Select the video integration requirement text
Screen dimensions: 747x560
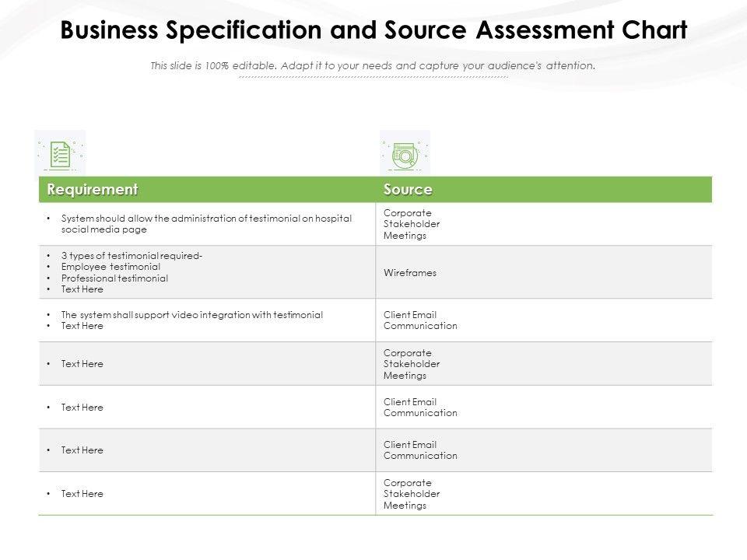(191, 315)
